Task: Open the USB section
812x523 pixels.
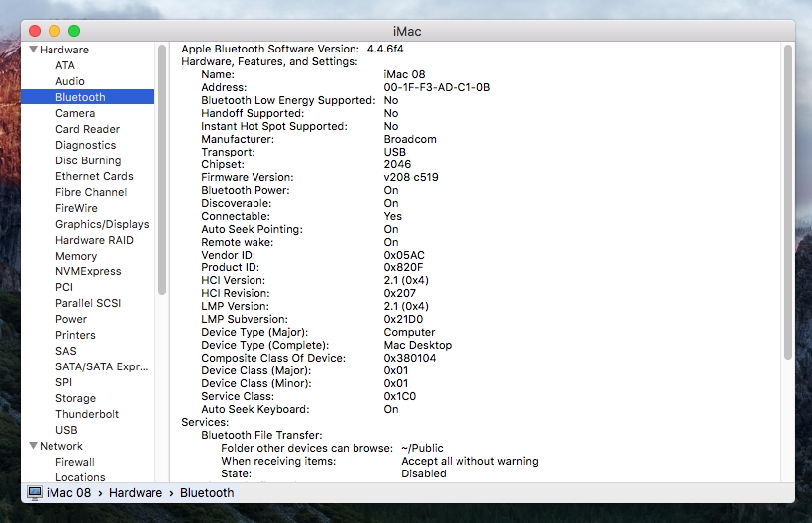Action: coord(66,430)
